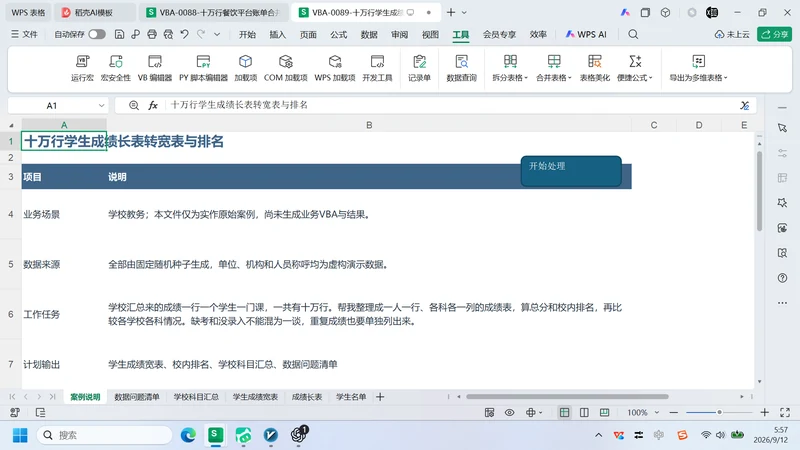Click the search magnifier in ribbon tabs
Image resolution: width=800 pixels, height=450 pixels.
click(633, 34)
